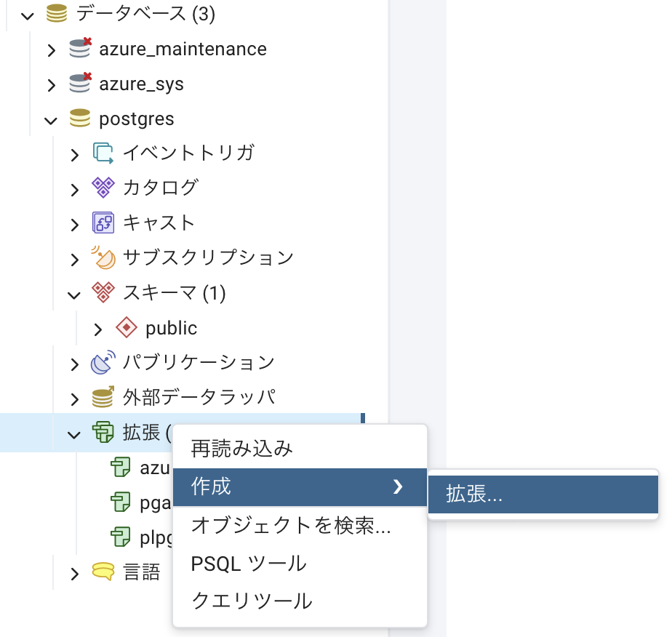Select the public schema diamond icon

coord(127,327)
